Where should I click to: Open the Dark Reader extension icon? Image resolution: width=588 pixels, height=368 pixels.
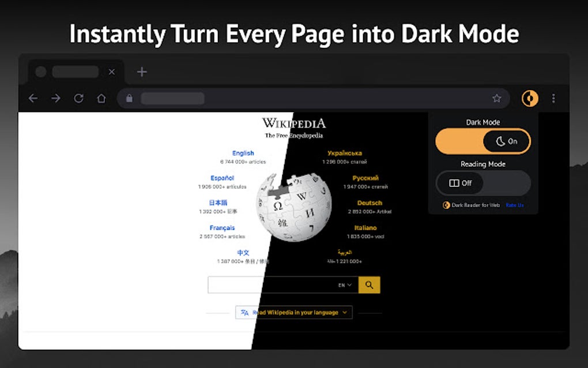pos(530,98)
